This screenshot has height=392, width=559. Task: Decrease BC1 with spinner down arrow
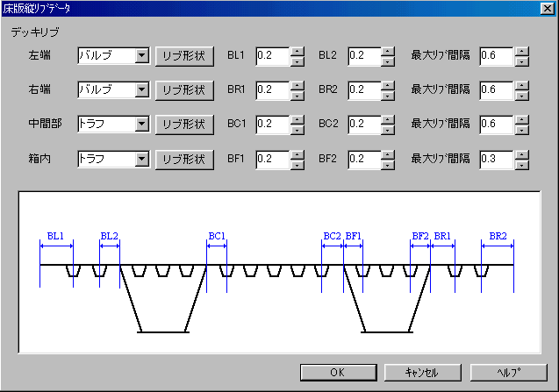[x=297, y=130]
